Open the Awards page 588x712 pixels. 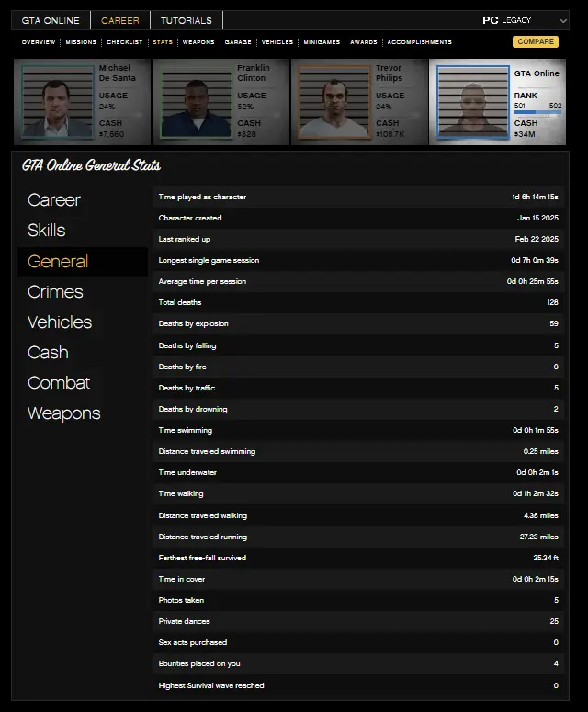[364, 42]
